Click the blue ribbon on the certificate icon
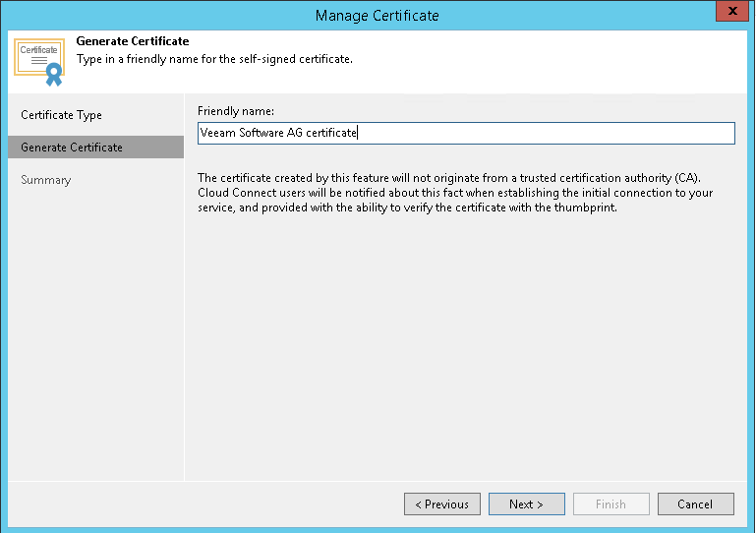 point(53,76)
